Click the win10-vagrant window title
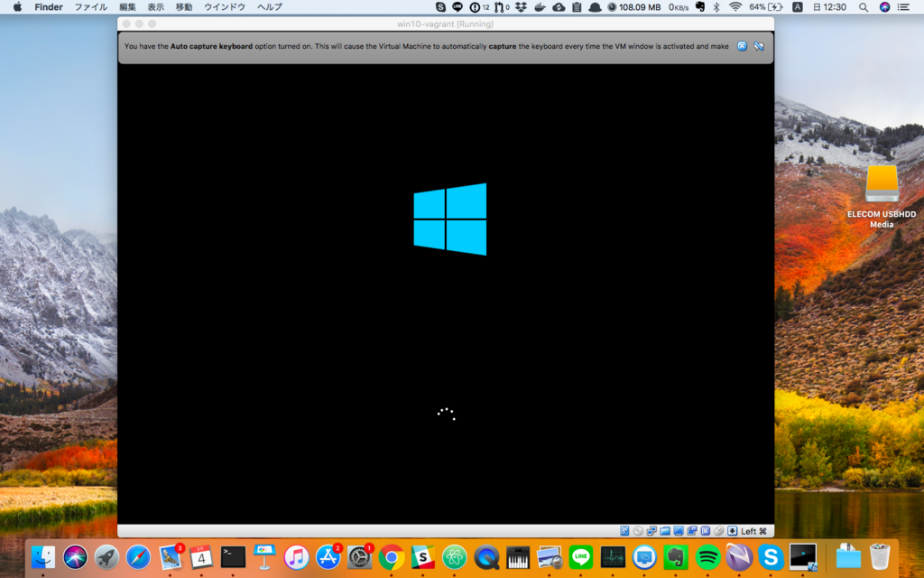 pyautogui.click(x=445, y=24)
